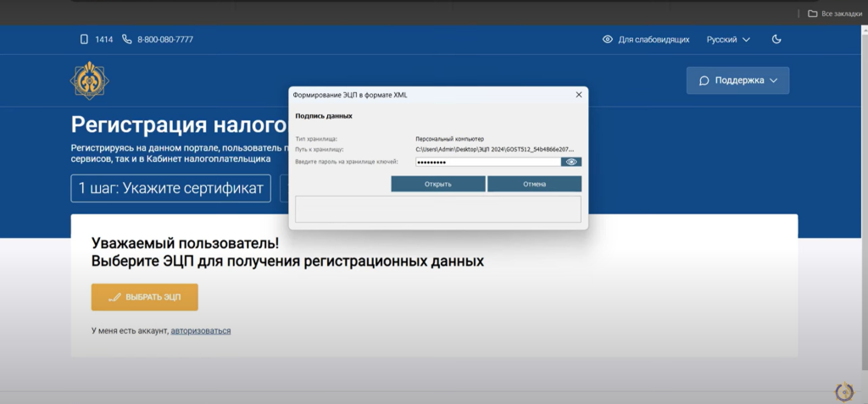The width and height of the screenshot is (868, 404).
Task: Click the storage path text starting C:\Users\Admin
Action: click(x=494, y=149)
